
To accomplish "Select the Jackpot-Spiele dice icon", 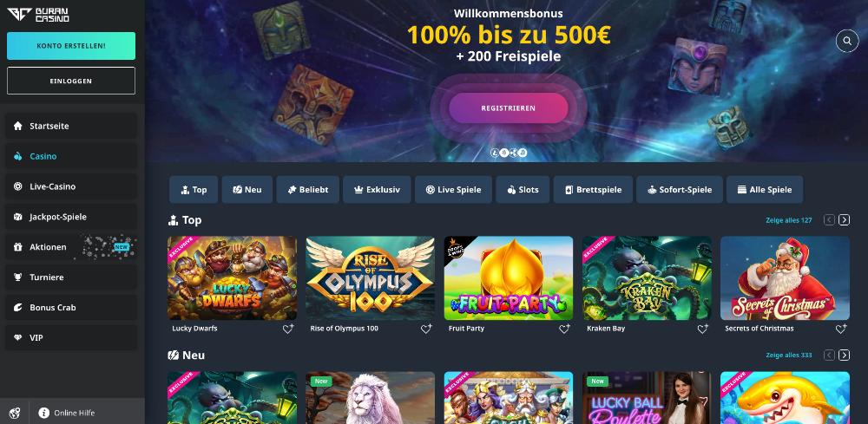I will pos(17,217).
